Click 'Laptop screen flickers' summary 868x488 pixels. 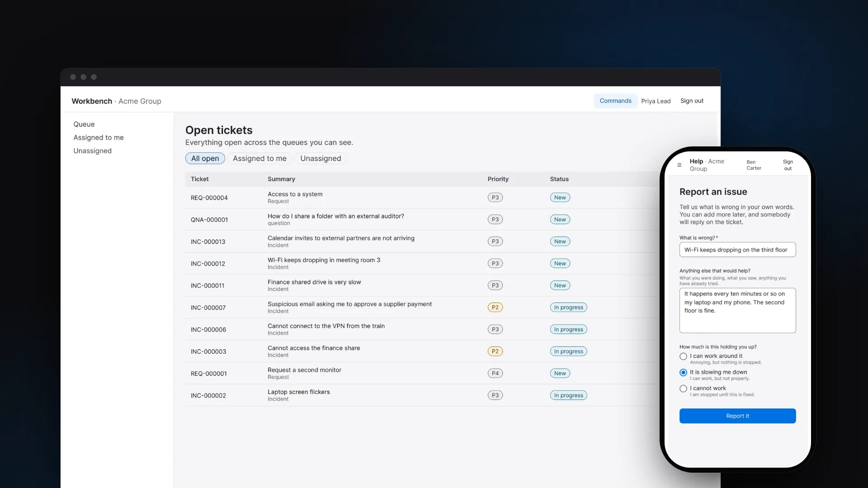[x=298, y=392]
